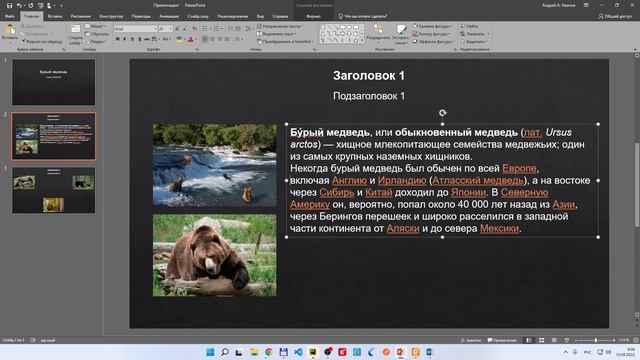Undo the last action
Viewport: 640px width, 360px height.
(19, 5)
